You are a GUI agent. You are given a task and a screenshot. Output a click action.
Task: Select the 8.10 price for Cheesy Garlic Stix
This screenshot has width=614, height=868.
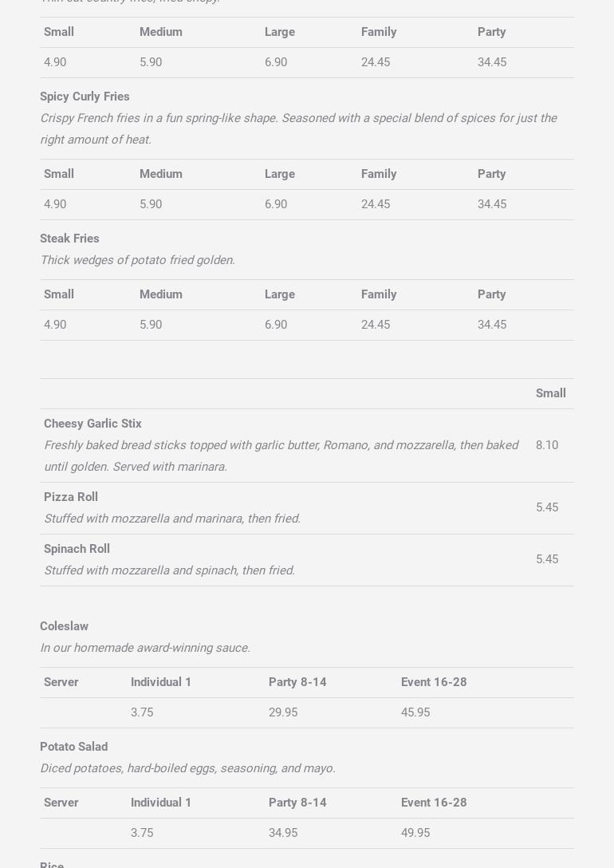coord(547,445)
